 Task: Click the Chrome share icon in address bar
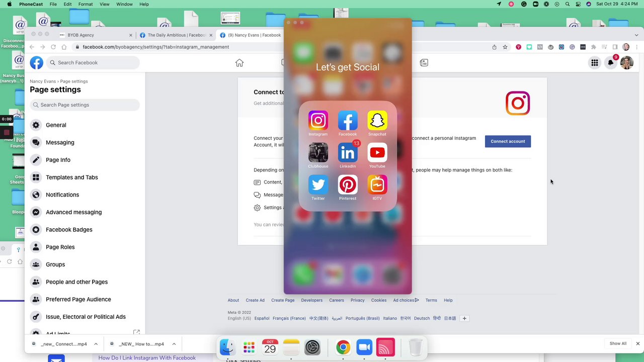494,47
